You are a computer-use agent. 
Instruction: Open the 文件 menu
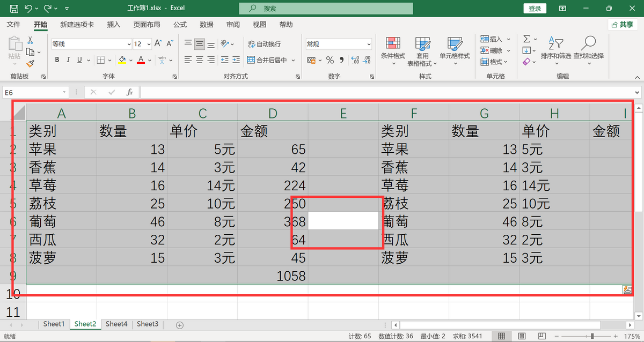[13, 25]
